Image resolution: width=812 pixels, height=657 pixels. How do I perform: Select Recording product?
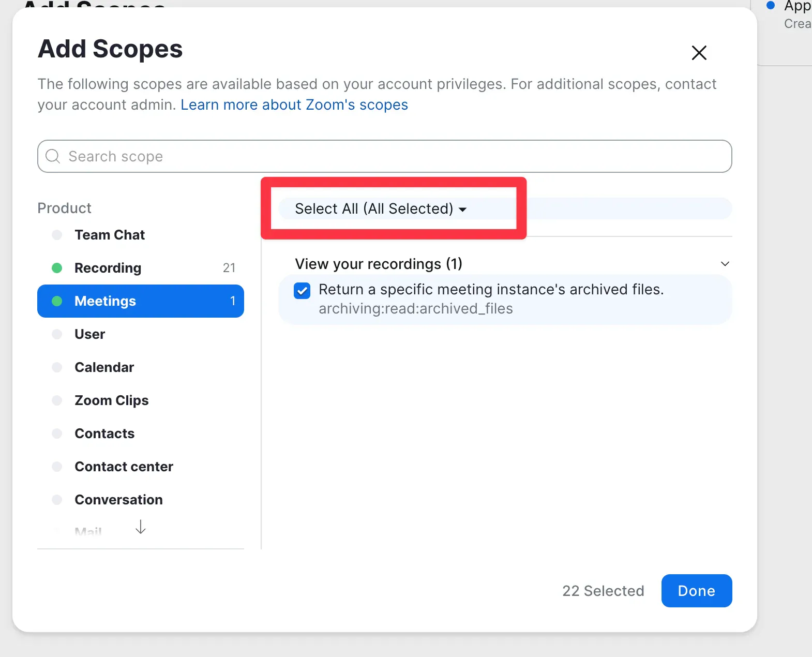pos(141,268)
